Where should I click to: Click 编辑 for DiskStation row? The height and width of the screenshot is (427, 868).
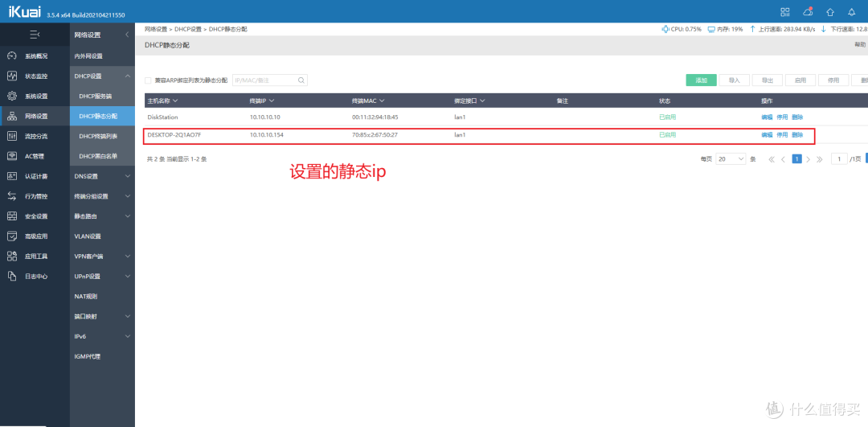coord(767,117)
